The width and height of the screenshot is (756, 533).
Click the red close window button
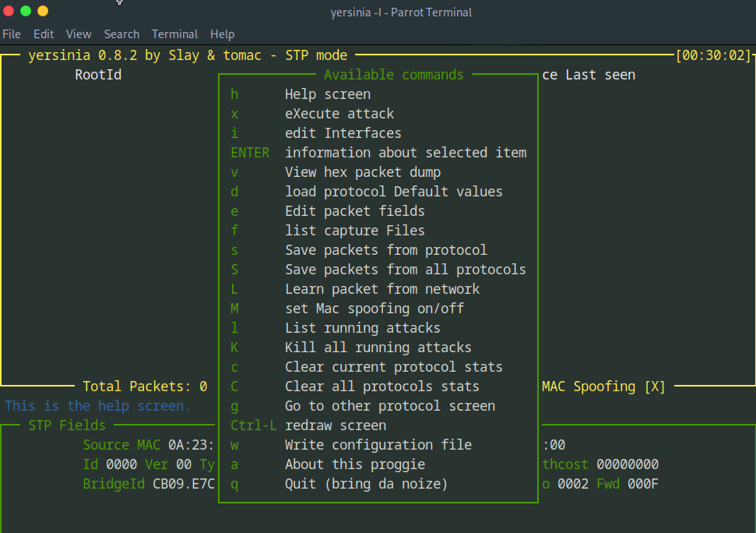point(9,11)
